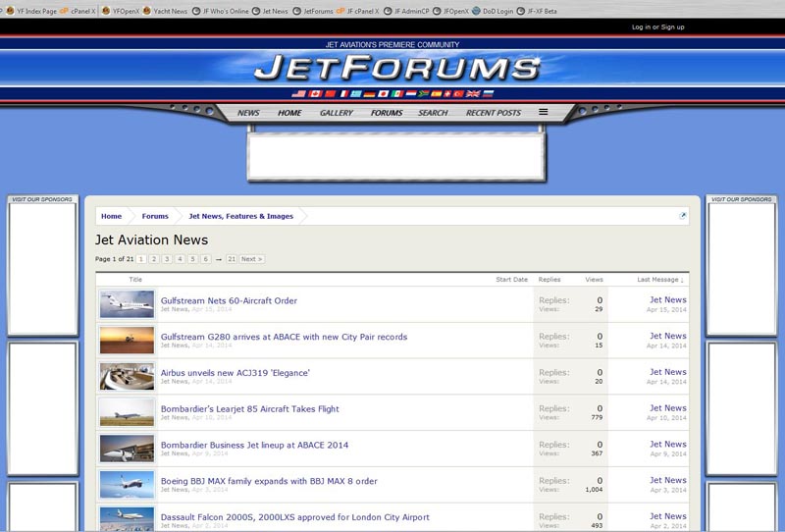Open thread Gulfstream Nets 60-Aircraft Order
Screen dimensions: 785x532
click(229, 300)
